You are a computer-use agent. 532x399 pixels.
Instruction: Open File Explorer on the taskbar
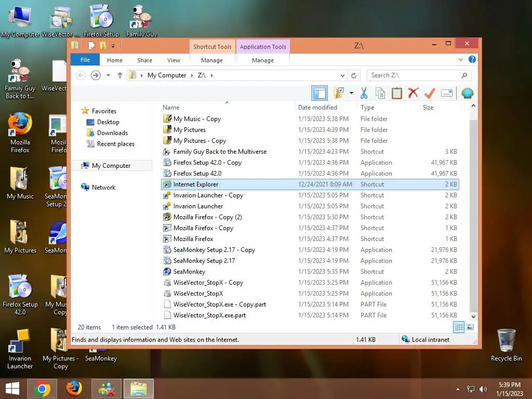click(x=139, y=389)
